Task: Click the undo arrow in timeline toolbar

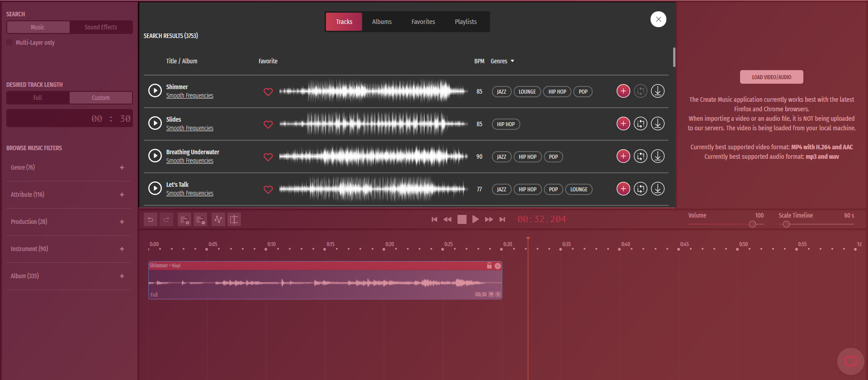Action: pyautogui.click(x=151, y=219)
